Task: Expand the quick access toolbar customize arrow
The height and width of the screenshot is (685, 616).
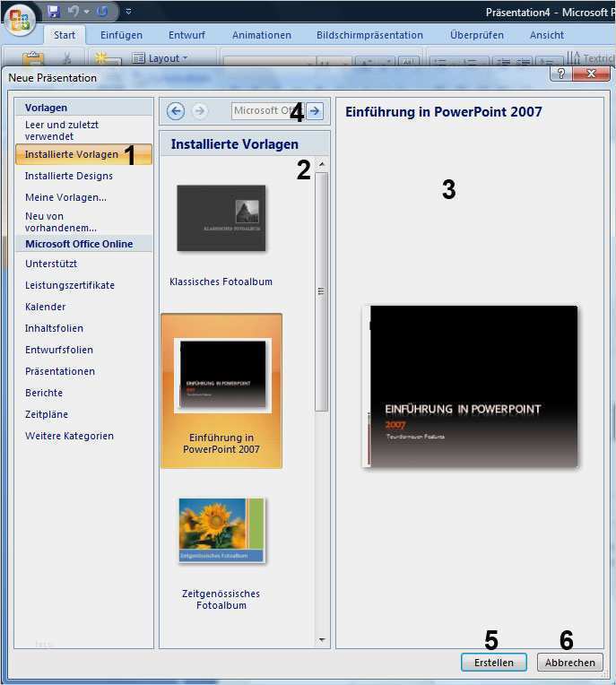Action: (128, 12)
